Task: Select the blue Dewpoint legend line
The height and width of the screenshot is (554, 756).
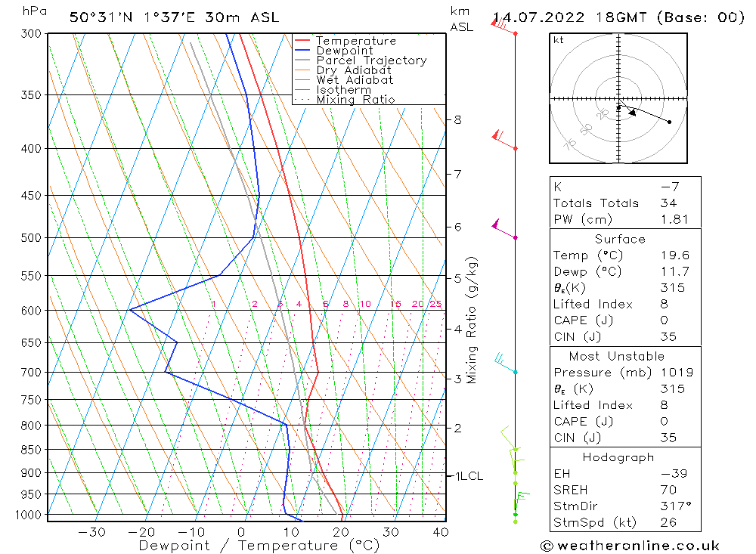Action: click(302, 50)
